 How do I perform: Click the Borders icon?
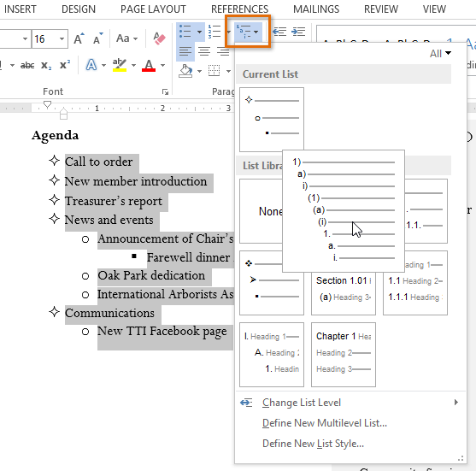pos(214,71)
